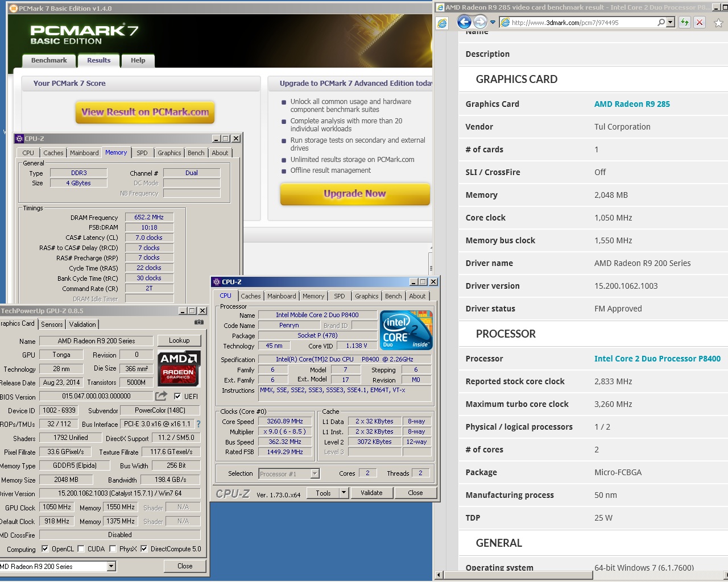Click the favorites star icon in IE
The height and width of the screenshot is (582, 728).
[x=718, y=23]
